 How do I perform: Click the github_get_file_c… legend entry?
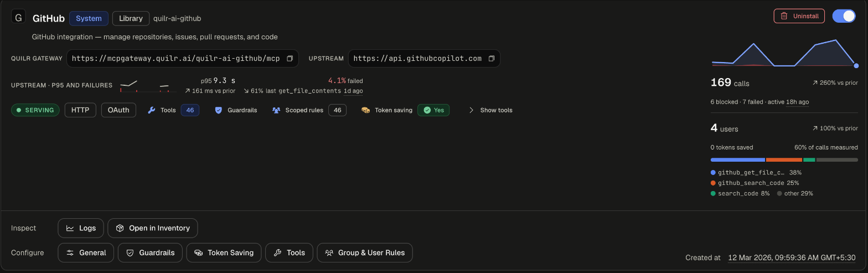pyautogui.click(x=756, y=173)
